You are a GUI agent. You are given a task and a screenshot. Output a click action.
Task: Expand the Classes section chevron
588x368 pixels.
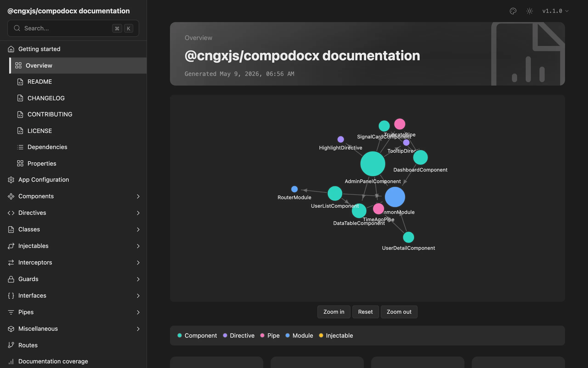(138, 229)
